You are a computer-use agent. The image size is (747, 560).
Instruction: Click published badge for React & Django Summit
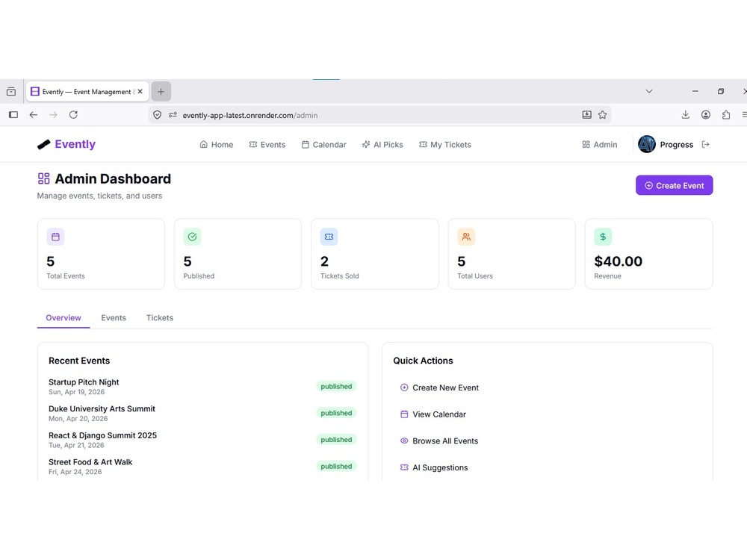click(336, 440)
